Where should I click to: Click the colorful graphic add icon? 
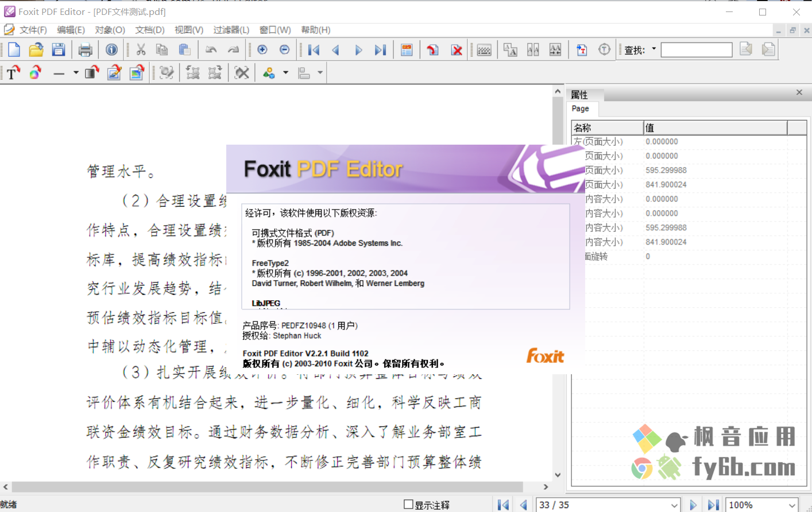click(x=36, y=73)
